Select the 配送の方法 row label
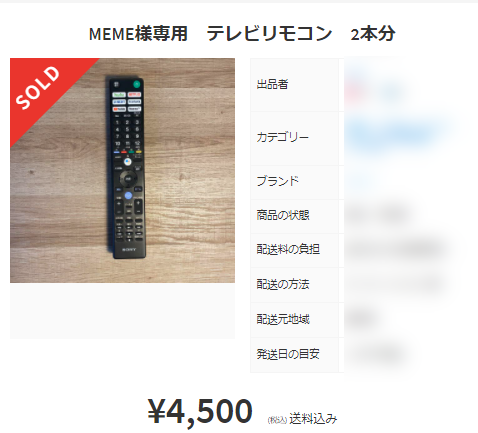The image size is (478, 433). point(283,284)
